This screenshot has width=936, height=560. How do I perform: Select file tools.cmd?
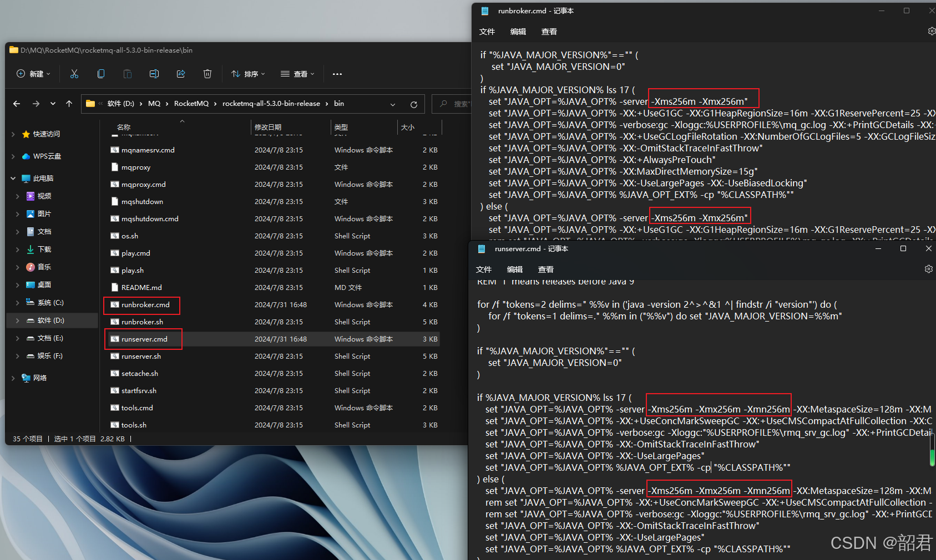pyautogui.click(x=137, y=408)
